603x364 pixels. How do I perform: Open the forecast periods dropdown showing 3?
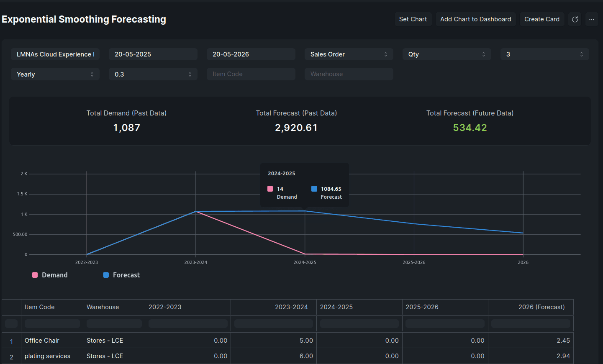(x=544, y=54)
